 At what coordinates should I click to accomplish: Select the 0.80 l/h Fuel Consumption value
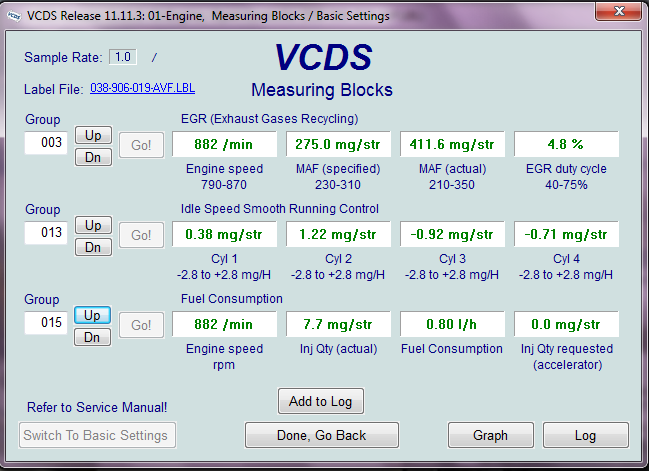tap(452, 324)
